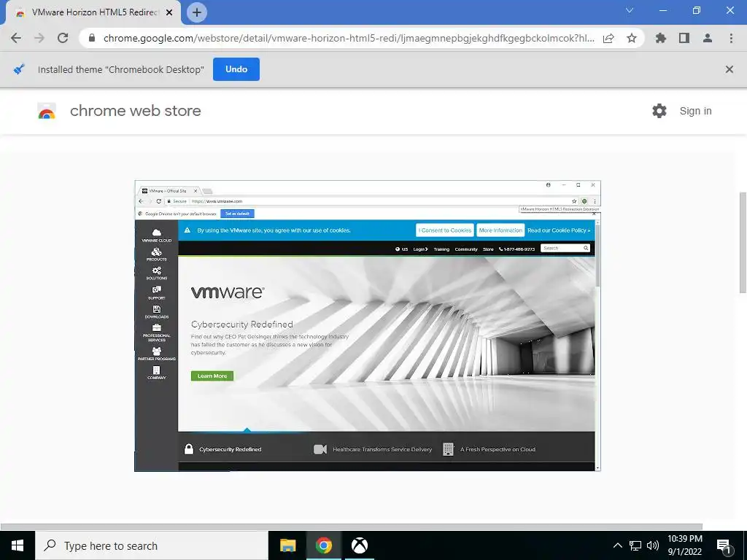
Task: Click the Chrome Web Store logo
Action: (47, 111)
